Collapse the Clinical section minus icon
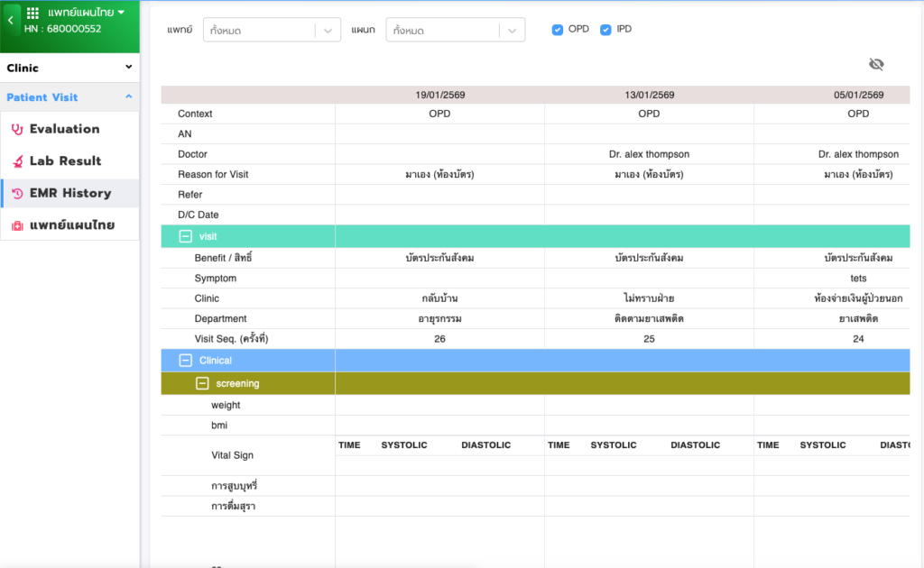 [x=185, y=361]
